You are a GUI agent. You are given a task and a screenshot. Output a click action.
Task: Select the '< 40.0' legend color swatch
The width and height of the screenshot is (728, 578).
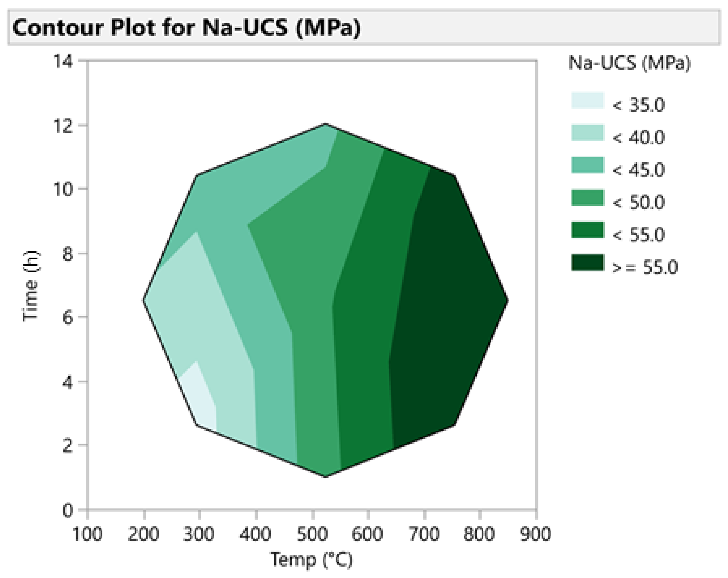(587, 133)
